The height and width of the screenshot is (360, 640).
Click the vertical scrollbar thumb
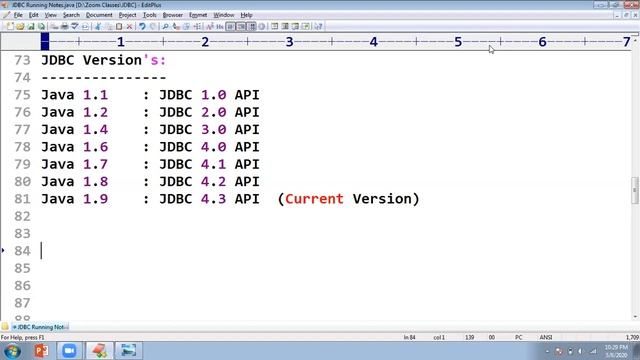coord(635,190)
